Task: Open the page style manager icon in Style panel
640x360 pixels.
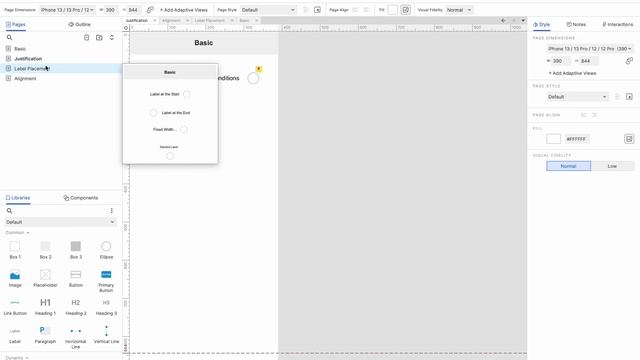Action: 629,97
